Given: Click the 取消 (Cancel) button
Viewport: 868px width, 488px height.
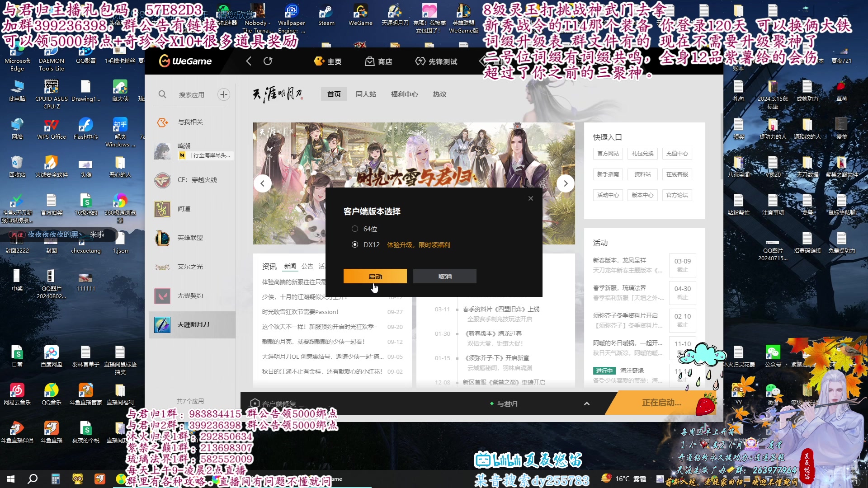Looking at the screenshot, I should [445, 276].
